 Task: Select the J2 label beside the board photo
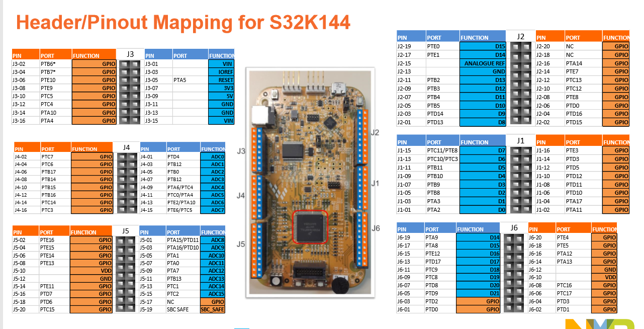(375, 132)
